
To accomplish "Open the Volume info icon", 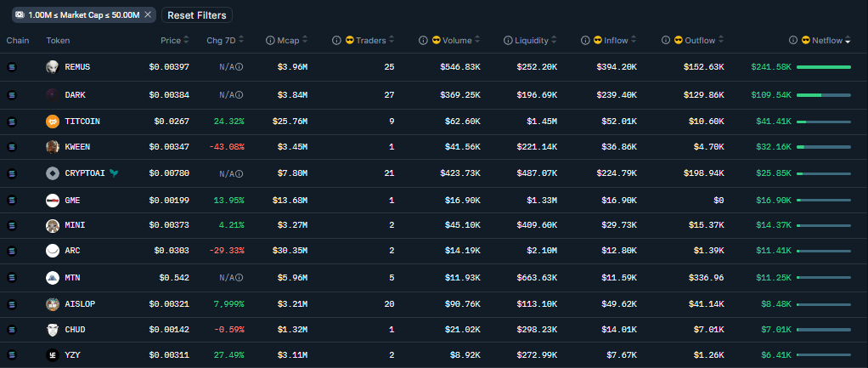I will click(424, 40).
